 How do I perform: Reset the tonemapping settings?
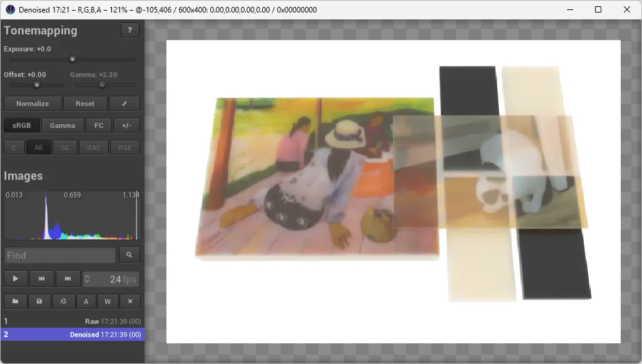[85, 103]
